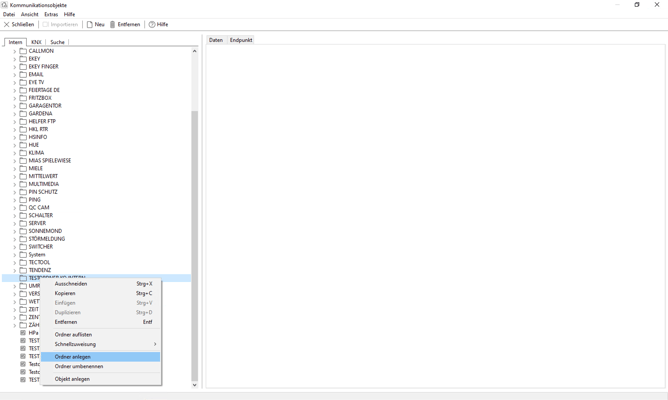
Task: Expand the HSINFO folder chevron
Action: coord(14,137)
